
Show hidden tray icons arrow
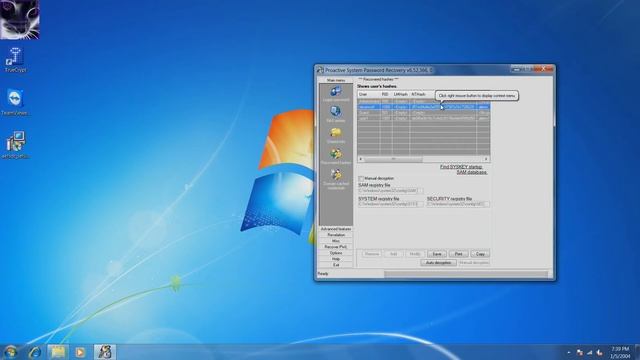tap(569, 352)
